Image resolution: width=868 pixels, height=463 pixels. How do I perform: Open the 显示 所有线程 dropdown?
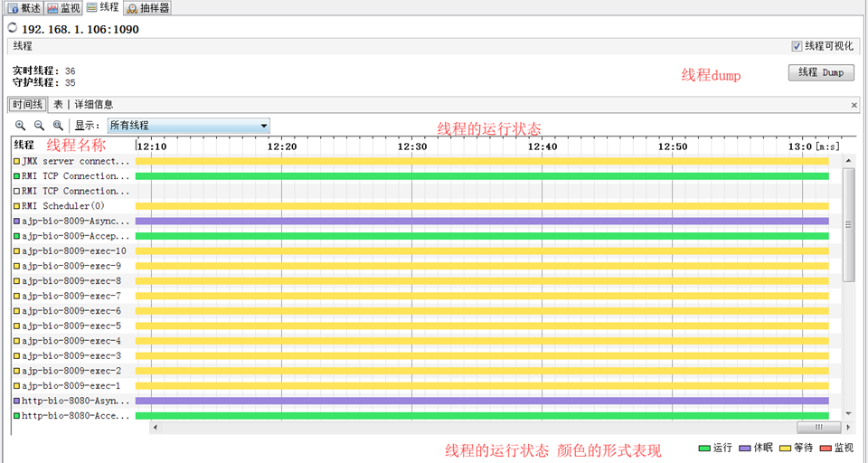pos(188,126)
